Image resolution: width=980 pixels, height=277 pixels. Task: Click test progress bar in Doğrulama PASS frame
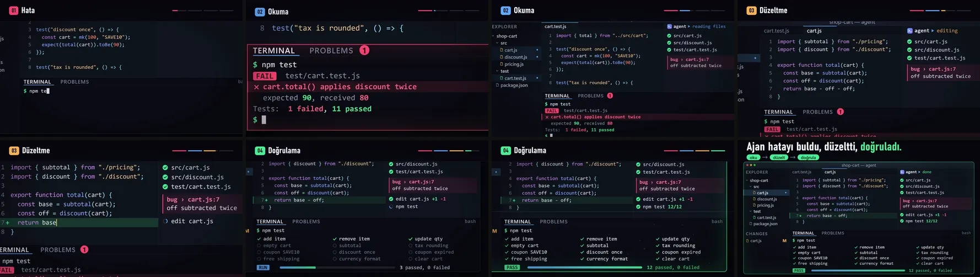coord(584,268)
